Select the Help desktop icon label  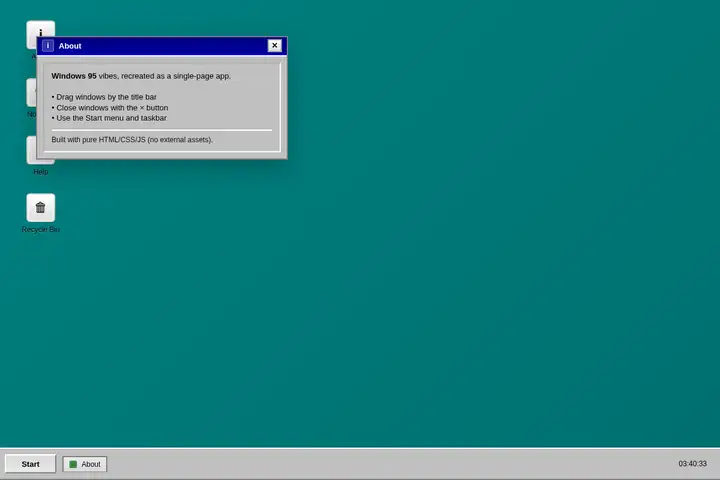[40, 172]
